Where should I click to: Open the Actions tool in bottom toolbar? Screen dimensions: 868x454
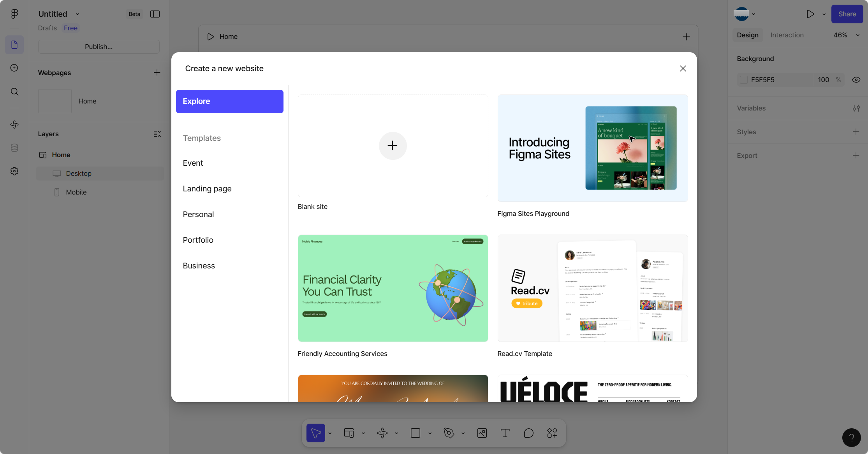tap(552, 433)
